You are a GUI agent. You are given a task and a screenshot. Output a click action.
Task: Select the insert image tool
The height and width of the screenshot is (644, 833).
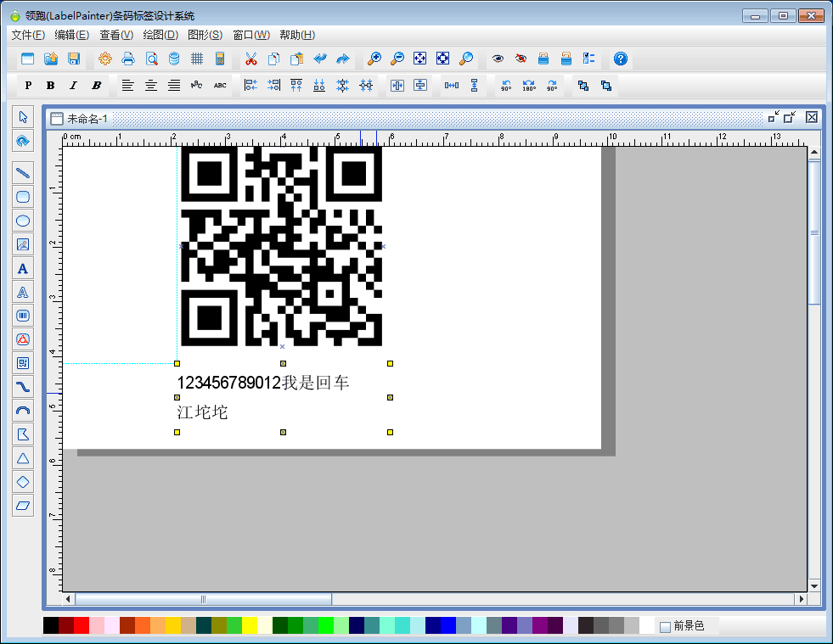click(23, 244)
